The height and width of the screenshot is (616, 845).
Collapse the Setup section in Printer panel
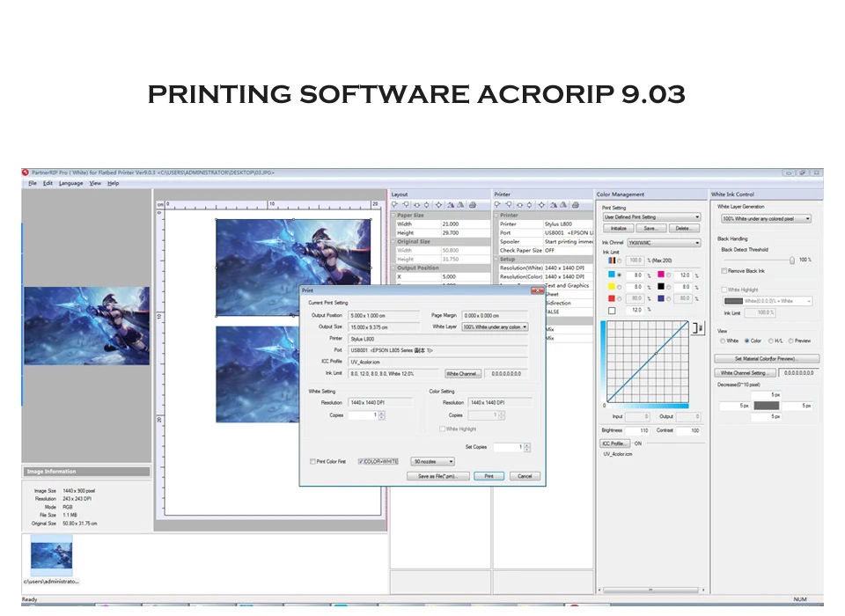(x=496, y=260)
